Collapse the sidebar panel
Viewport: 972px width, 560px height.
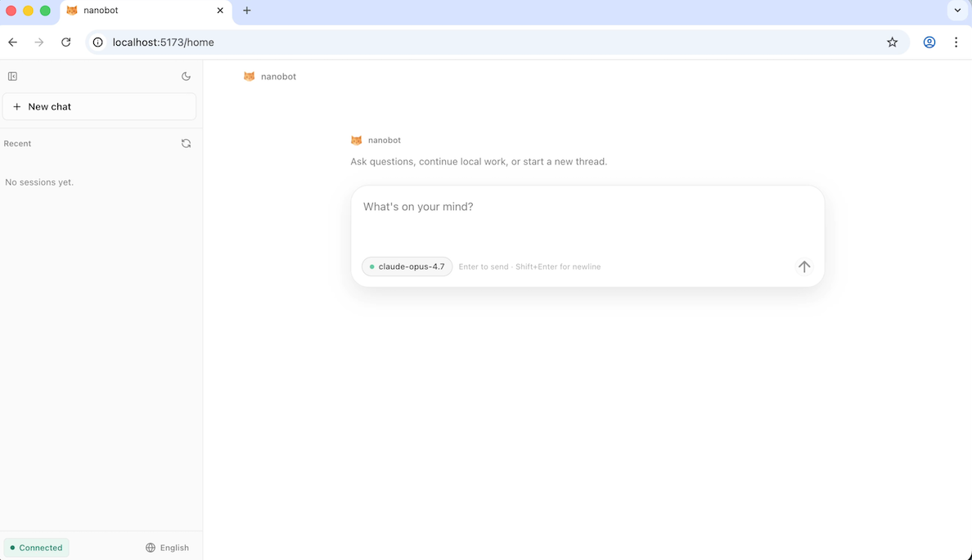(x=12, y=76)
